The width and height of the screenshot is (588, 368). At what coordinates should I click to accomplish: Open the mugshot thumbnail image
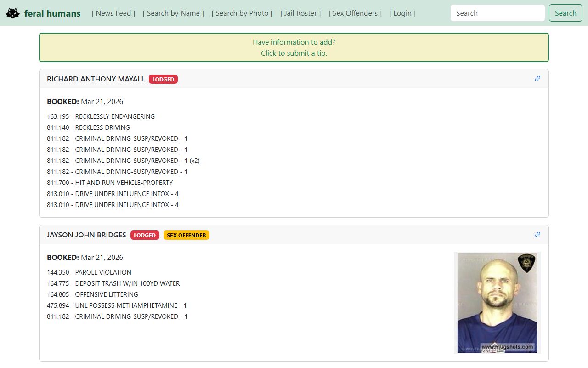pos(497,303)
